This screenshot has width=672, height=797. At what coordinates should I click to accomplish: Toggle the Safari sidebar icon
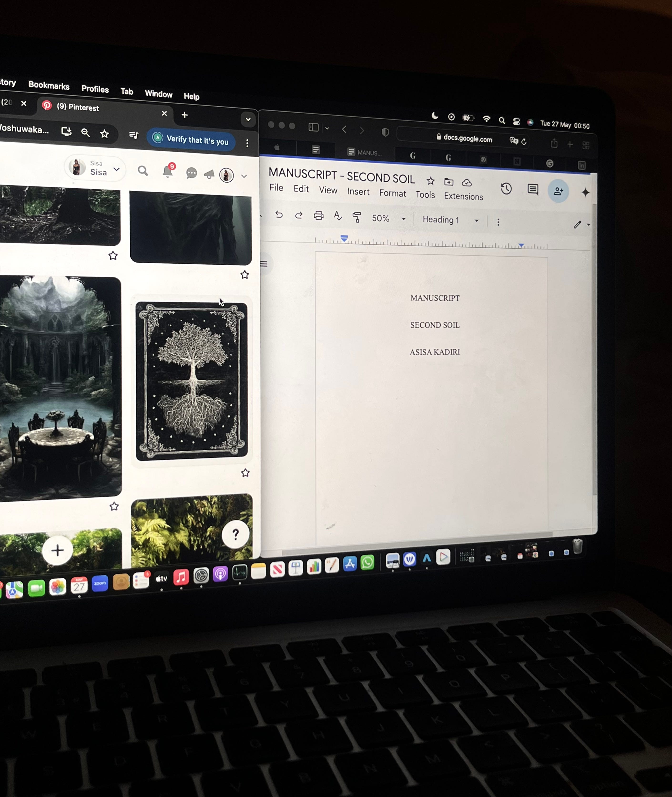click(314, 127)
